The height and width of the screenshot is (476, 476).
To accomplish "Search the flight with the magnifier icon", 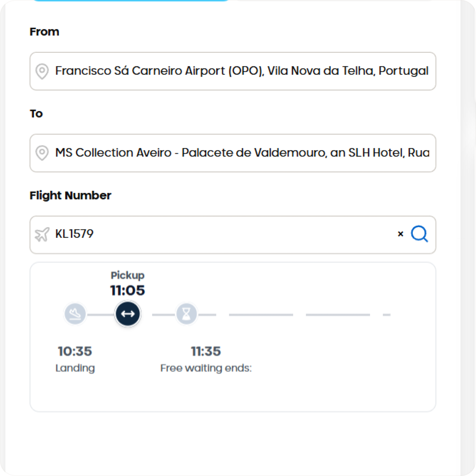I will (x=419, y=234).
